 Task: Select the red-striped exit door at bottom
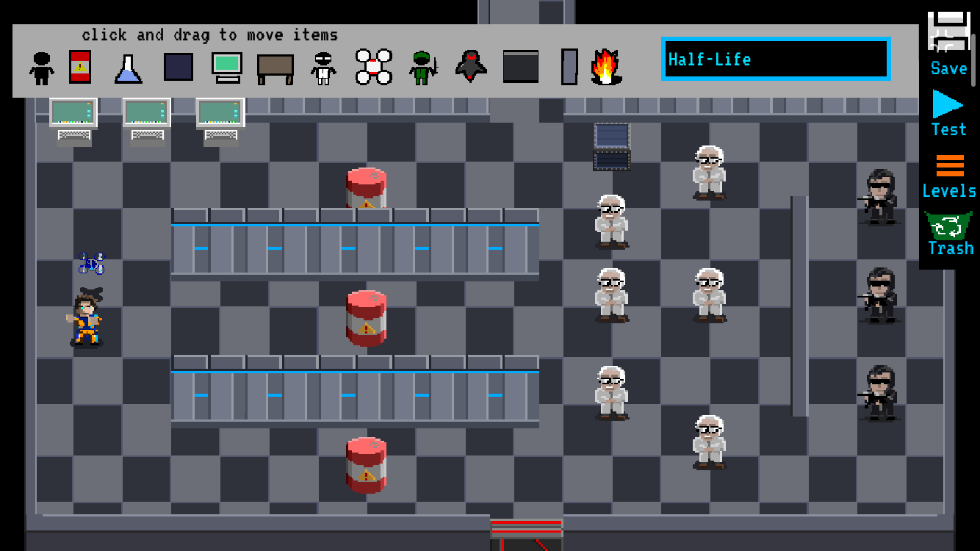526,535
